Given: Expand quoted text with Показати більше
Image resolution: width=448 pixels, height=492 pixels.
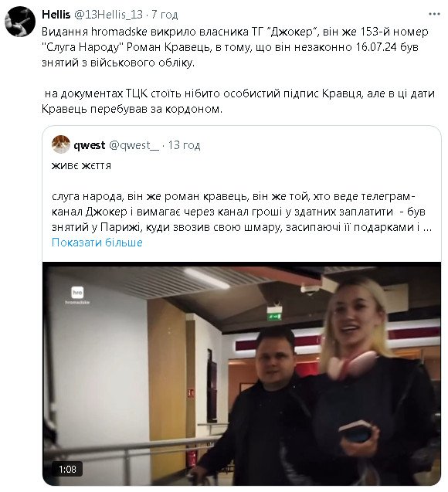Looking at the screenshot, I should [97, 243].
